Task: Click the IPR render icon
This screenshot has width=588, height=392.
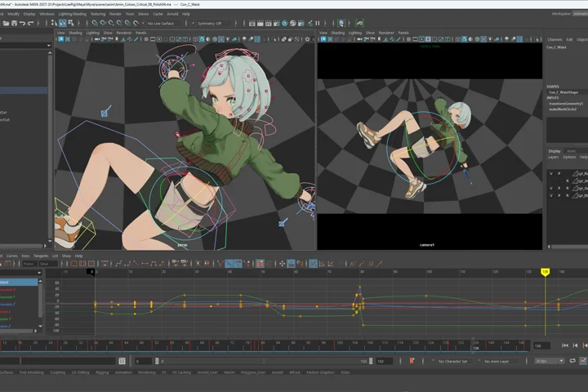Action: (x=268, y=23)
